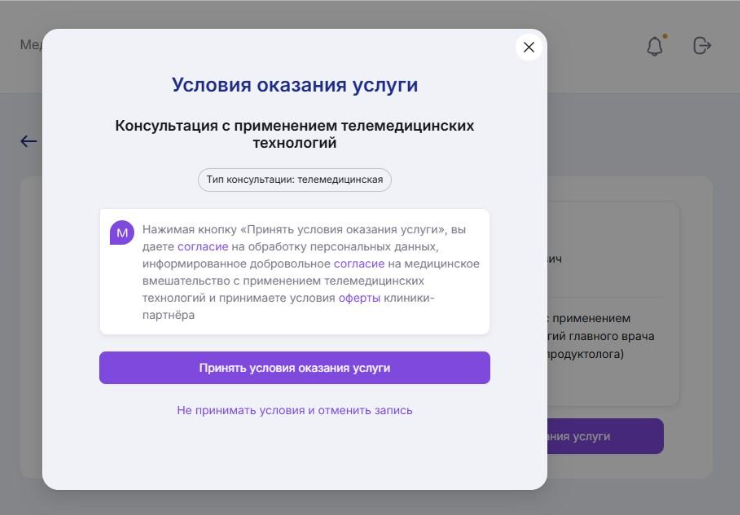Click the partially hidden purple button behind dialog

click(x=604, y=436)
